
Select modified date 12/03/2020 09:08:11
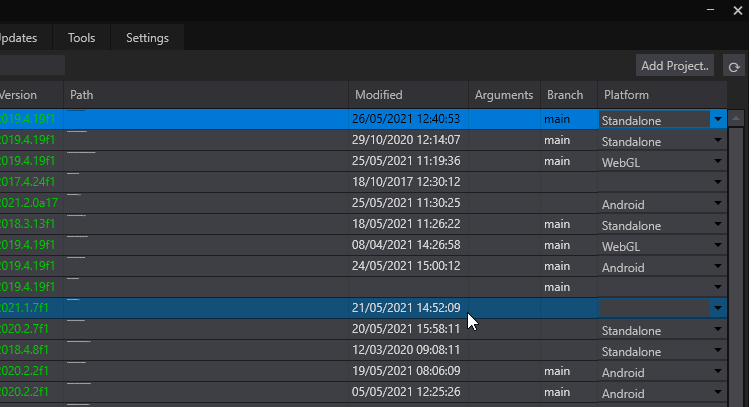(406, 350)
